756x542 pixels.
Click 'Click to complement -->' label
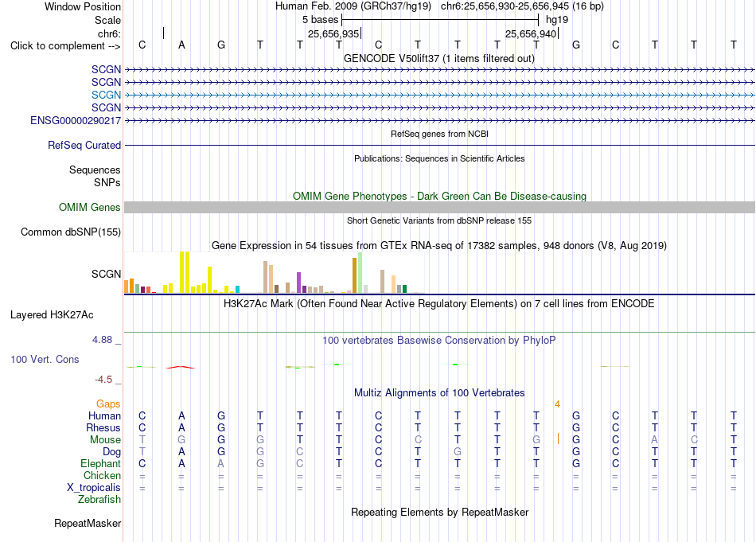click(65, 46)
